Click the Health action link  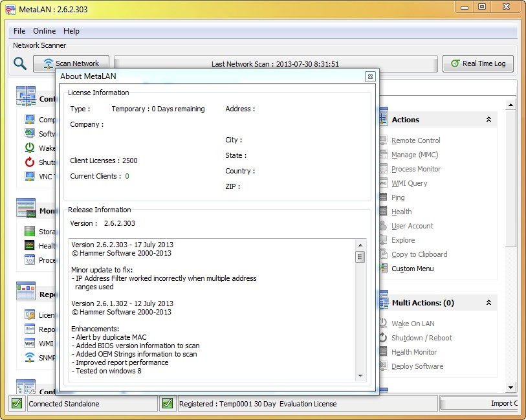coord(402,212)
